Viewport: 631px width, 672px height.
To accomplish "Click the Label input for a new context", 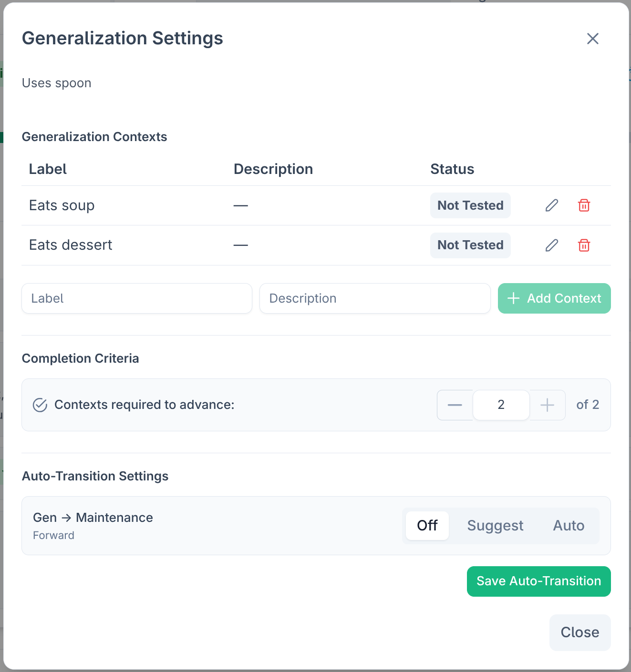I will pos(136,298).
